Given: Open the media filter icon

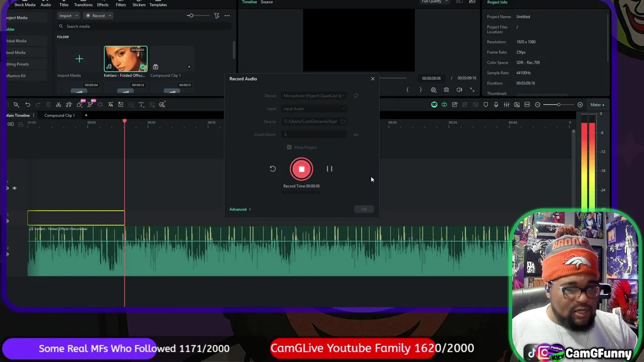Looking at the screenshot, I should [x=217, y=16].
